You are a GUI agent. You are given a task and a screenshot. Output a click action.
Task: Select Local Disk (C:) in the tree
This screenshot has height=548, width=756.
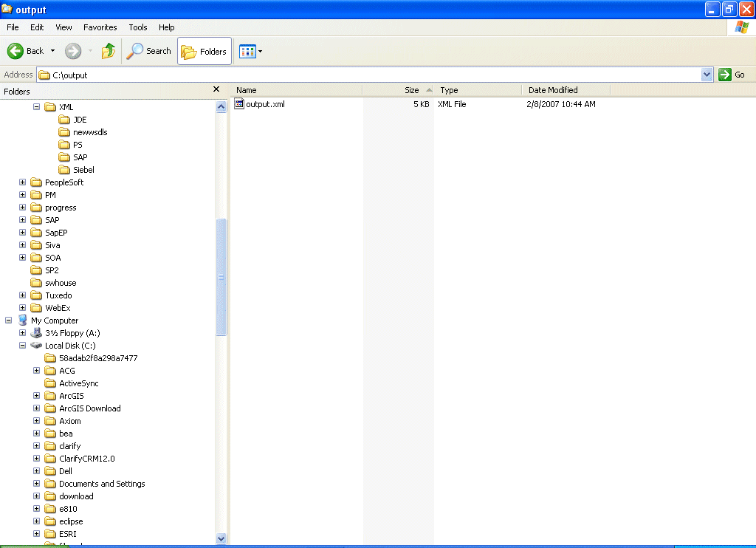tap(70, 345)
